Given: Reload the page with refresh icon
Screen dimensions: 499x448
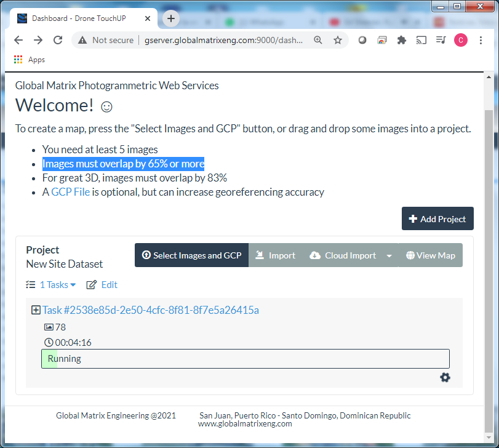Looking at the screenshot, I should tap(58, 40).
